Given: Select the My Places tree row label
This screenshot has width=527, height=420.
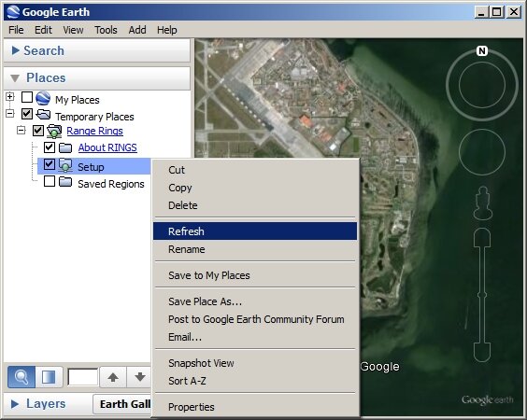Looking at the screenshot, I should [78, 100].
